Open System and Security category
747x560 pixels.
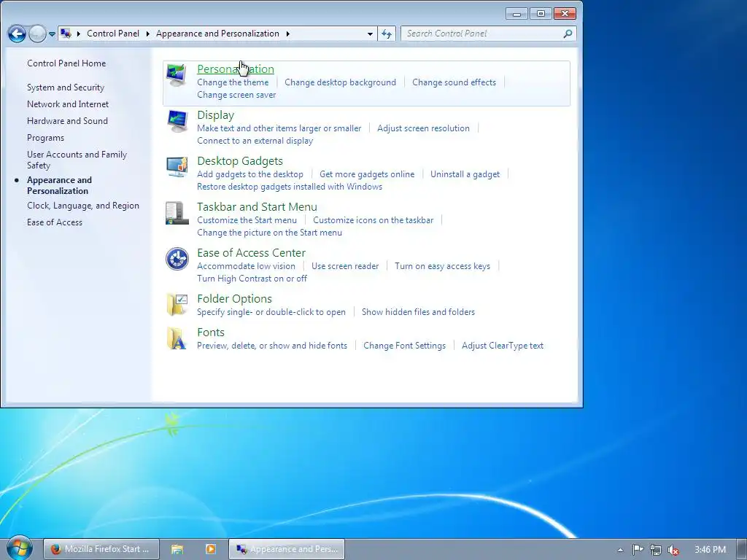tap(65, 87)
